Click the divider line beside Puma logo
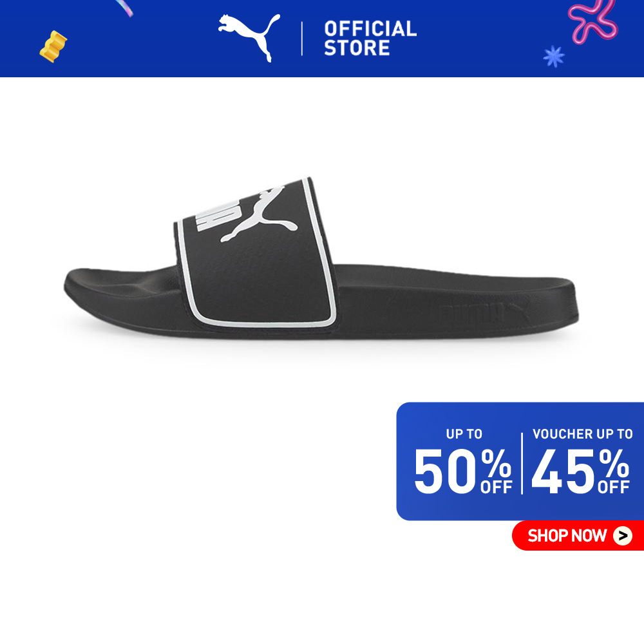This screenshot has height=644, width=644. (302, 38)
